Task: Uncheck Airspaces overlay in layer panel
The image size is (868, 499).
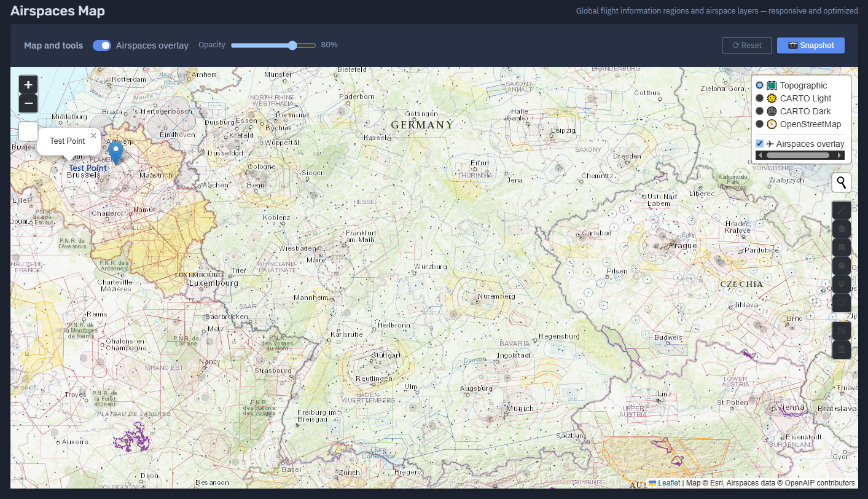Action: click(x=760, y=144)
